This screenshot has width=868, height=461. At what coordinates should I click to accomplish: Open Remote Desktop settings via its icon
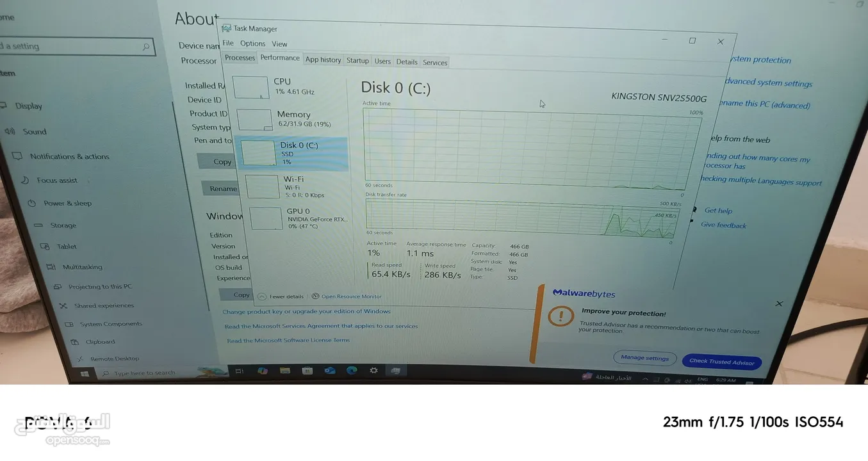coord(79,359)
